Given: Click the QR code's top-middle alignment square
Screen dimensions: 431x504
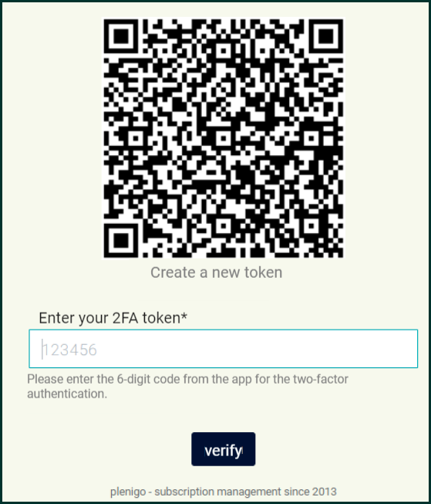Looking at the screenshot, I should [x=224, y=50].
